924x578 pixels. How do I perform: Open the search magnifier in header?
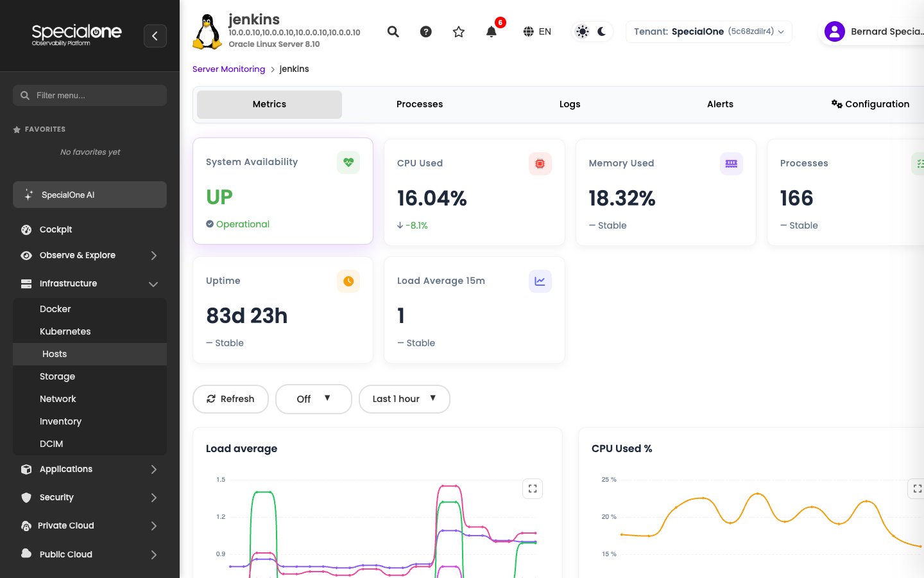coord(393,31)
